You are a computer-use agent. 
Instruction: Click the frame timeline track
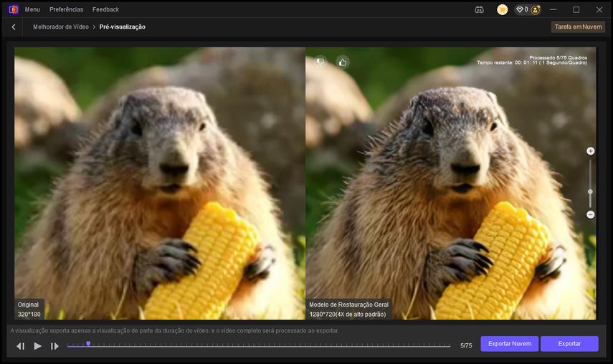click(x=259, y=345)
